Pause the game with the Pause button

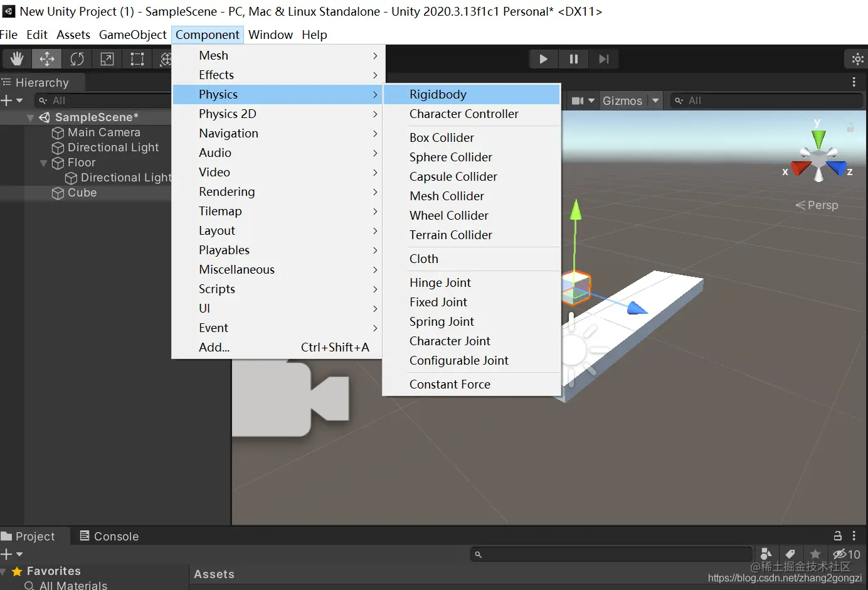pyautogui.click(x=573, y=59)
